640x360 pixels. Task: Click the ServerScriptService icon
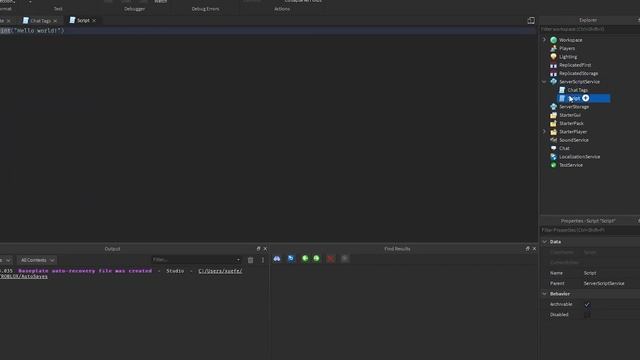click(553, 82)
